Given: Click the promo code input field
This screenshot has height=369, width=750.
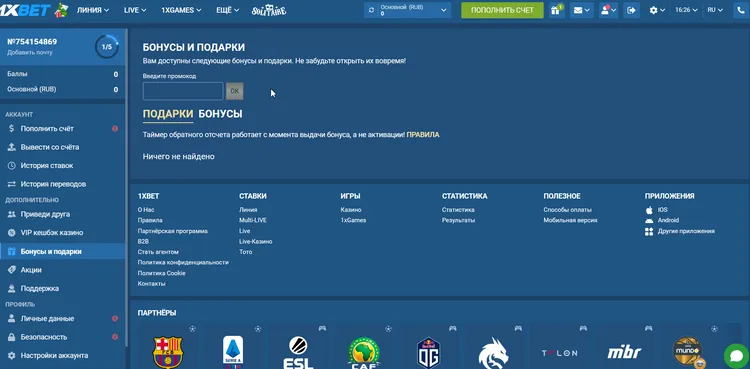Looking at the screenshot, I should (x=183, y=91).
